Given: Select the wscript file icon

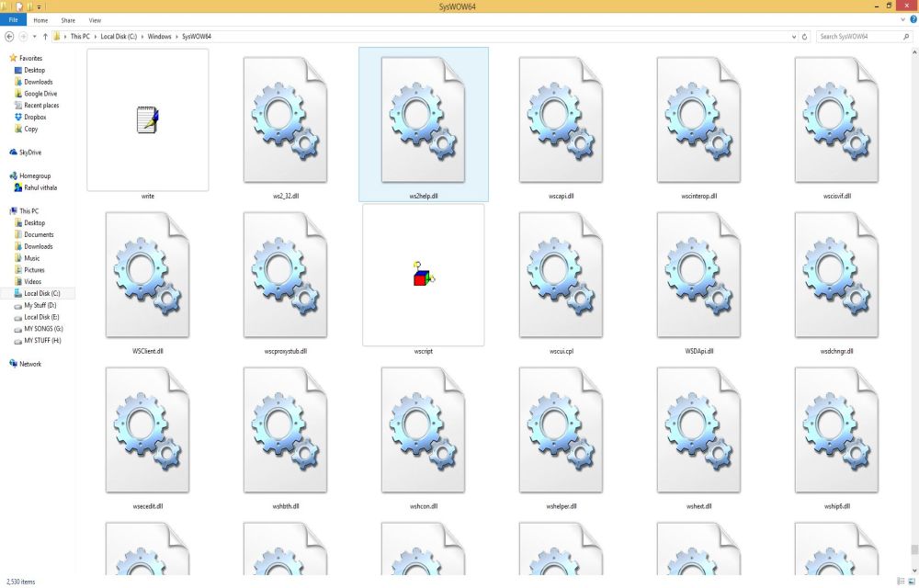Looking at the screenshot, I should coord(422,274).
